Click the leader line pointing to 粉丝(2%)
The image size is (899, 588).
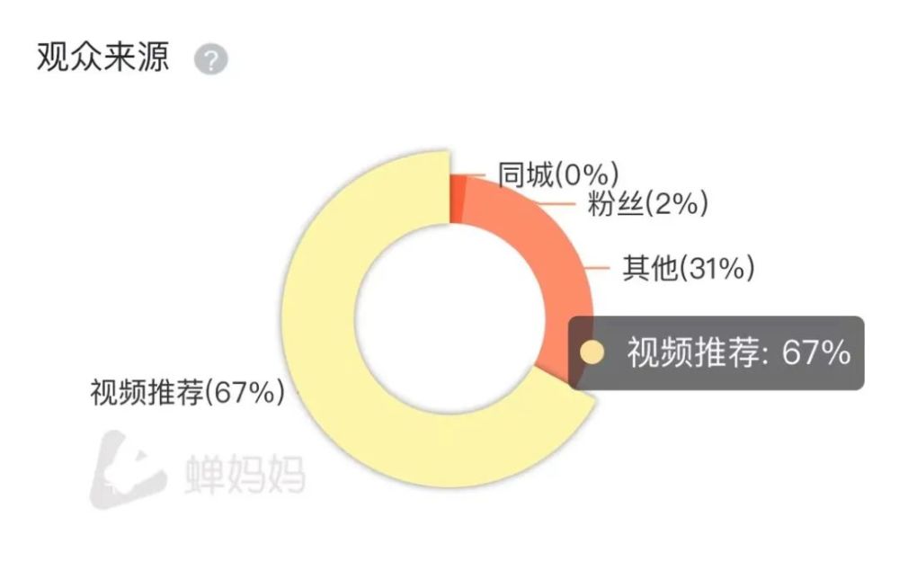tap(556, 204)
